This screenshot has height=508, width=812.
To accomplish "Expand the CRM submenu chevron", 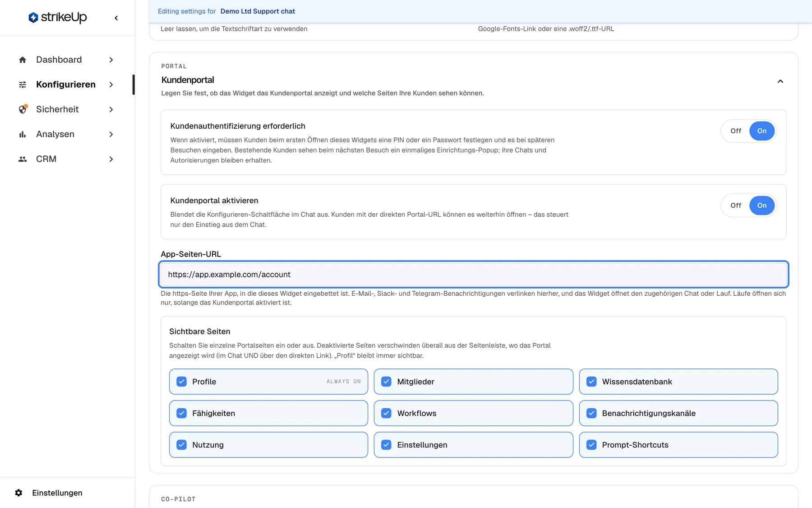I will (111, 159).
